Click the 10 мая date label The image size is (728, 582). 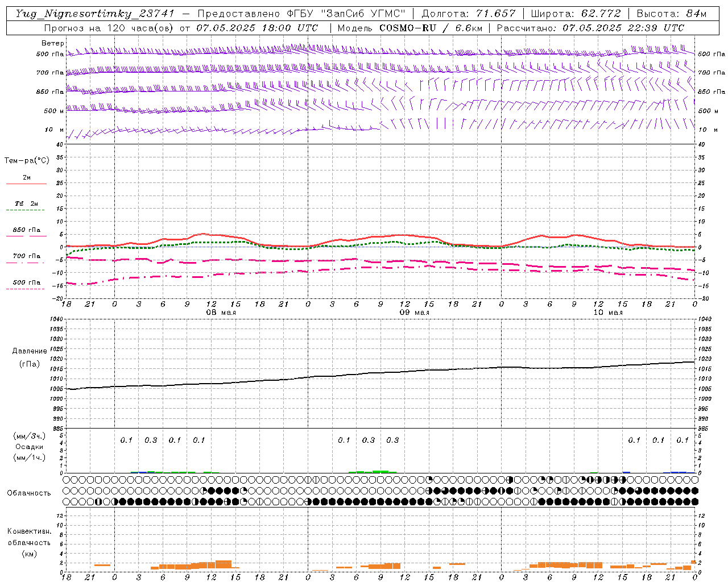[607, 313]
